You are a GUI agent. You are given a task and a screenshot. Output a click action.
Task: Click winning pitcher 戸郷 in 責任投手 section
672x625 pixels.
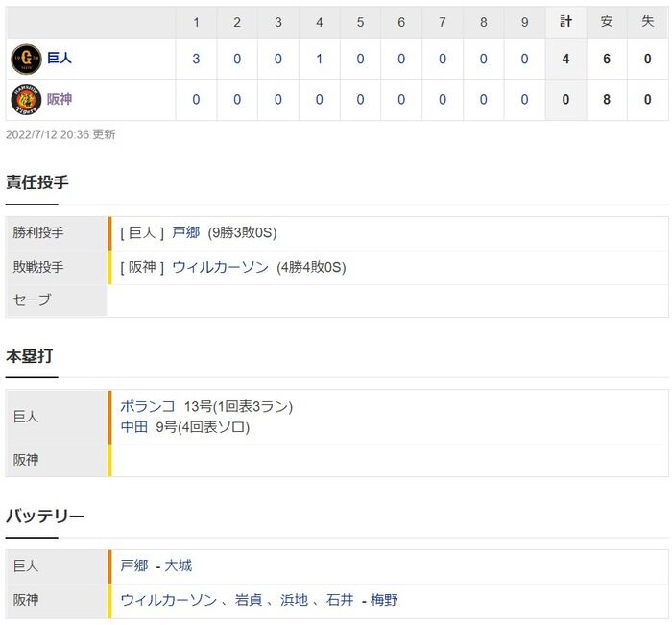186,233
